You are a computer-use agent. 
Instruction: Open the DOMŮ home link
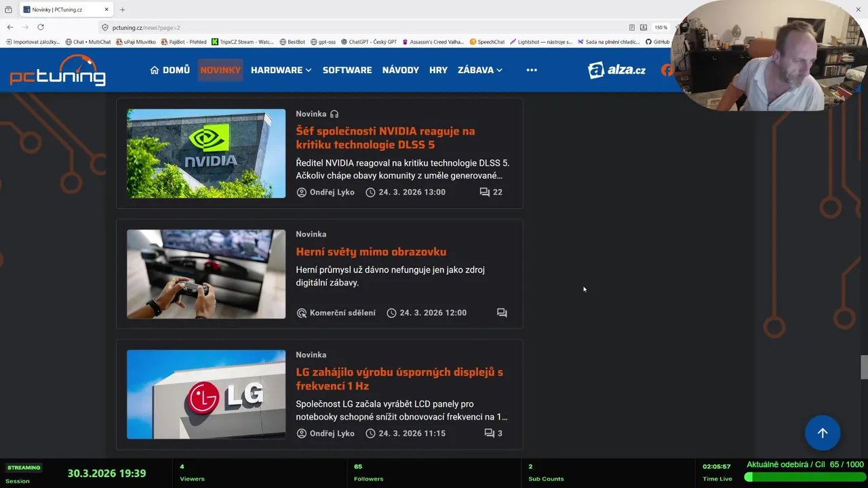[170, 70]
